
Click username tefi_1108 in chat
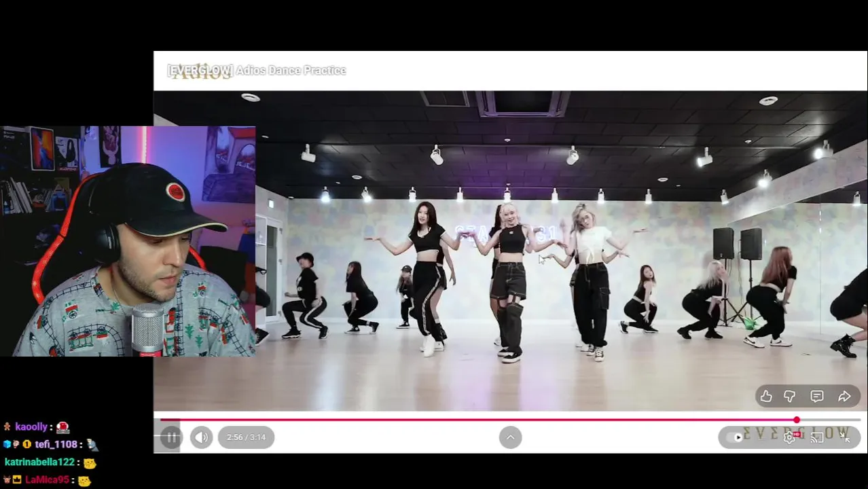pyautogui.click(x=56, y=444)
